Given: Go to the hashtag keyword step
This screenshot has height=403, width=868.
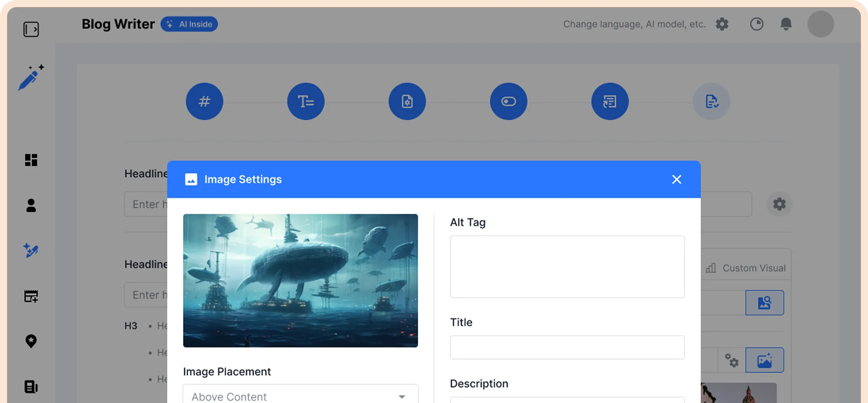Looking at the screenshot, I should (x=204, y=102).
